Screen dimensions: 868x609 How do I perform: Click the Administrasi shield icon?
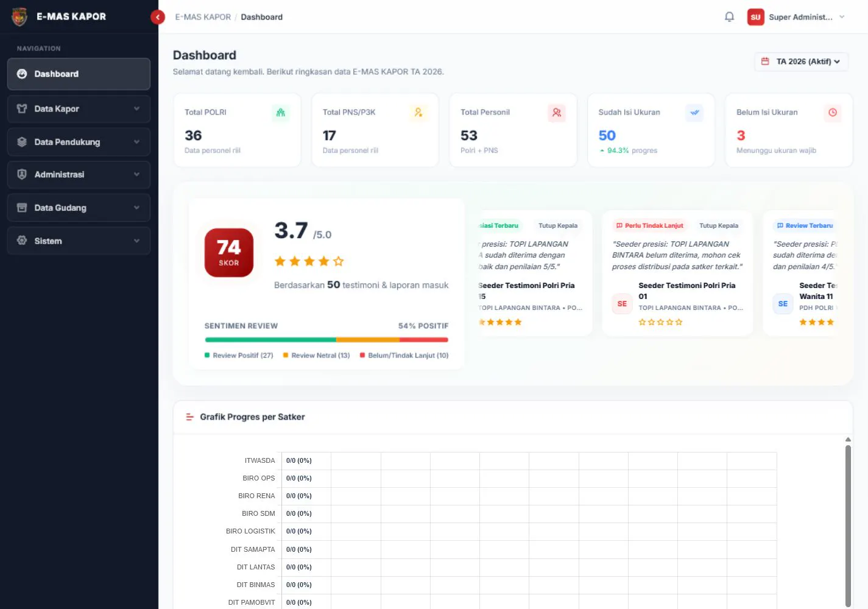(x=22, y=174)
